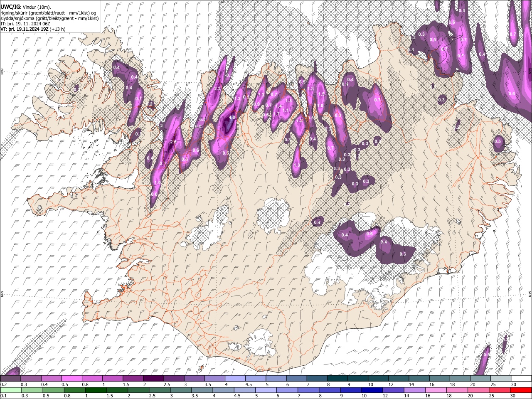Image resolution: width=532 pixels, height=399 pixels.
Task: Click the '0.1' label in the lower legend
Action: pos(3,396)
